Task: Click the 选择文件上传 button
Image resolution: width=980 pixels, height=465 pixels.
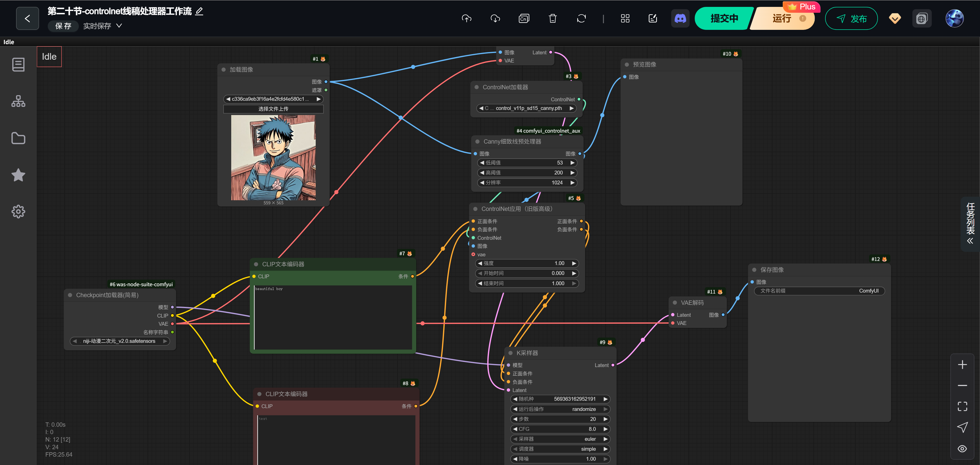Action: (x=273, y=109)
